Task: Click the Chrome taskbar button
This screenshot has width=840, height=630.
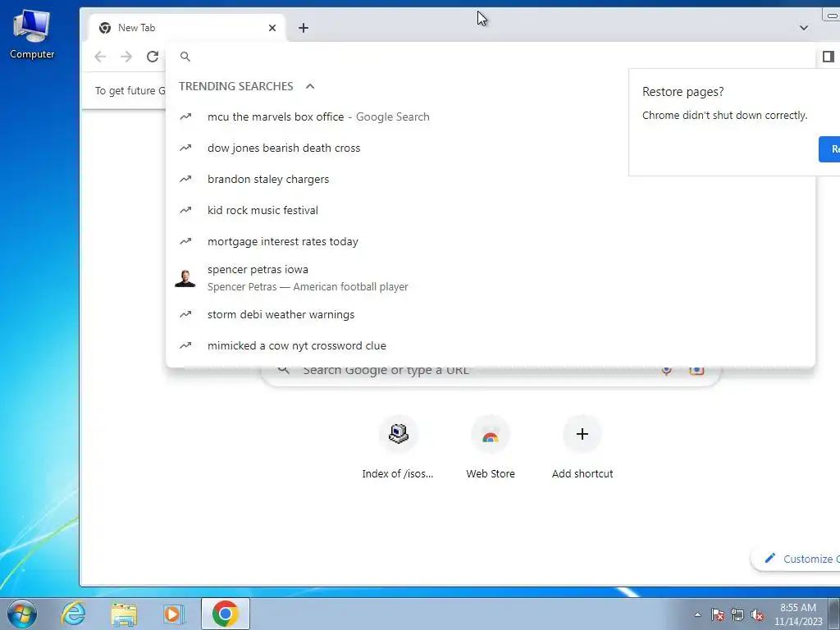Action: 226,614
